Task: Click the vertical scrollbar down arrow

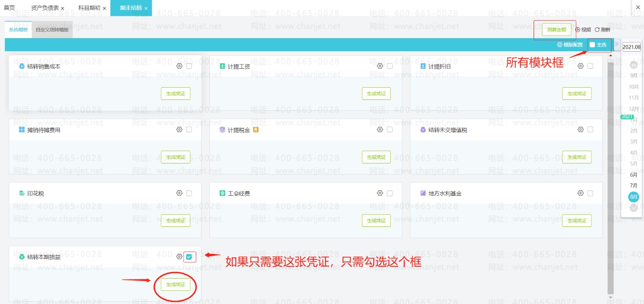Action: pyautogui.click(x=611, y=298)
